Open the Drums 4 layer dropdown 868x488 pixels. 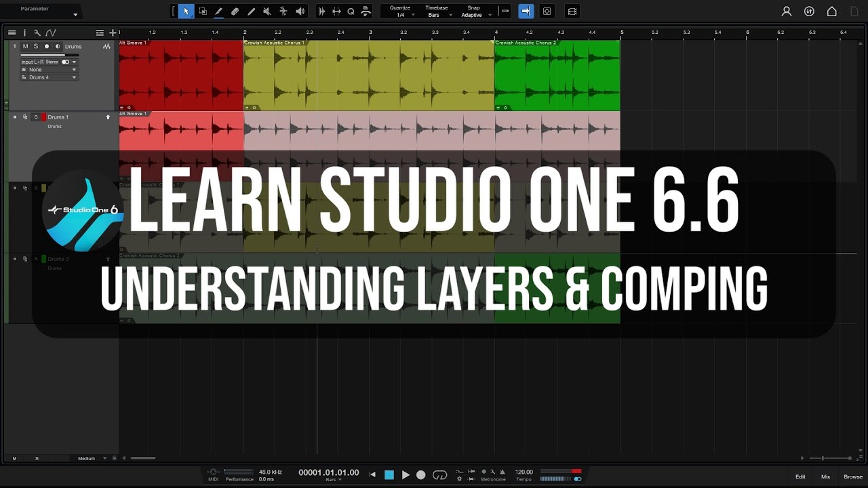(49, 77)
